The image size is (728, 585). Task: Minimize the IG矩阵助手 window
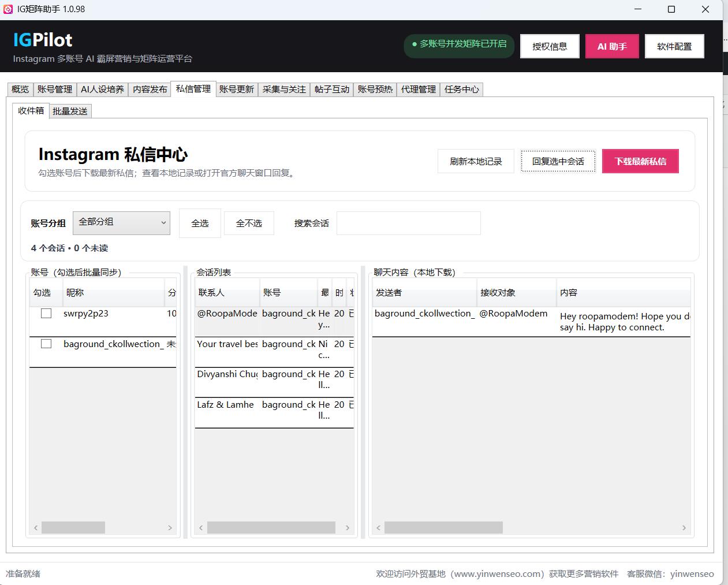coord(638,9)
